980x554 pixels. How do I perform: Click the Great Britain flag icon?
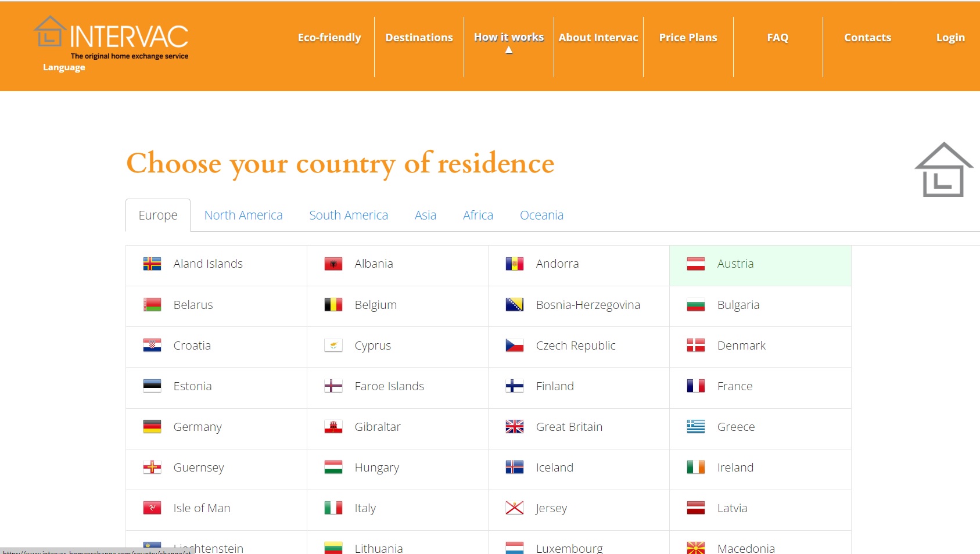coord(514,427)
